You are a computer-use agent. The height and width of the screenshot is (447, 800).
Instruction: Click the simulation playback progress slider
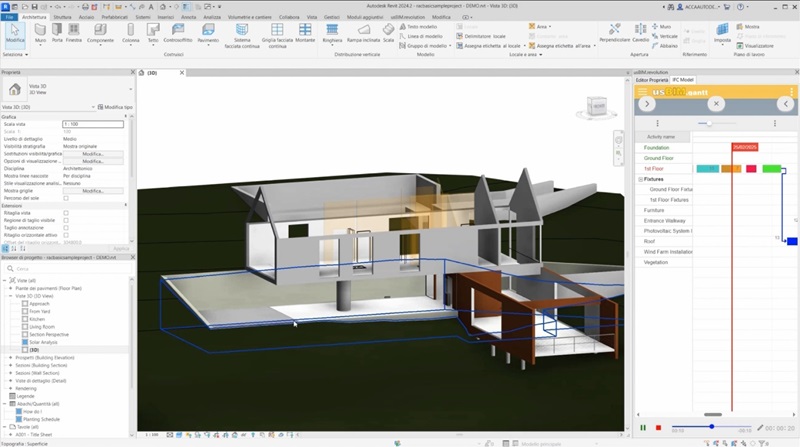(x=711, y=426)
